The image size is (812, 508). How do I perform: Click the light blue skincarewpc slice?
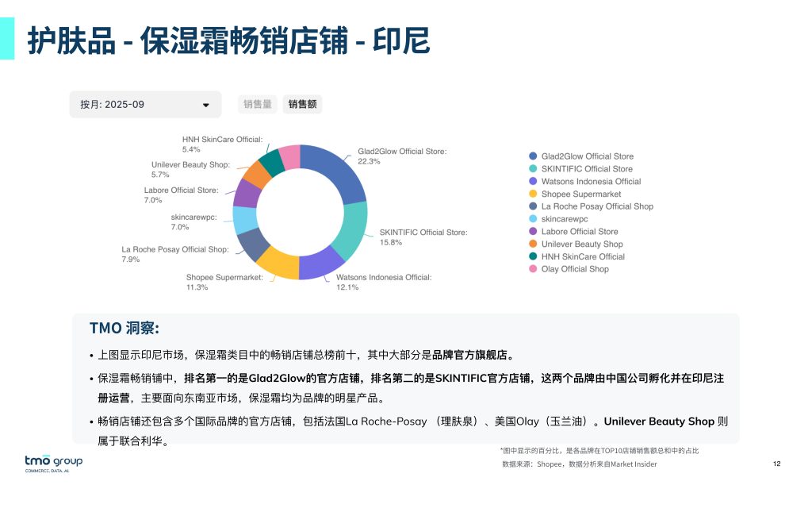point(244,220)
